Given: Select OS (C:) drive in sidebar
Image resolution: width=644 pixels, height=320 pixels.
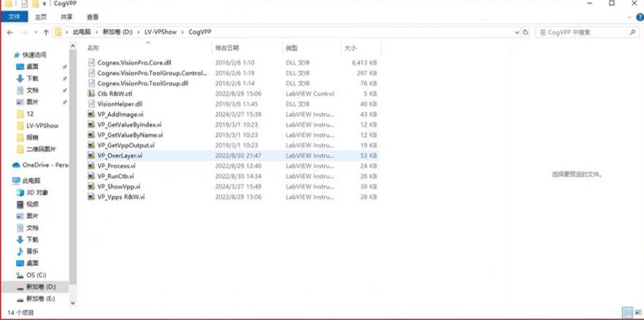Looking at the screenshot, I should (31, 275).
